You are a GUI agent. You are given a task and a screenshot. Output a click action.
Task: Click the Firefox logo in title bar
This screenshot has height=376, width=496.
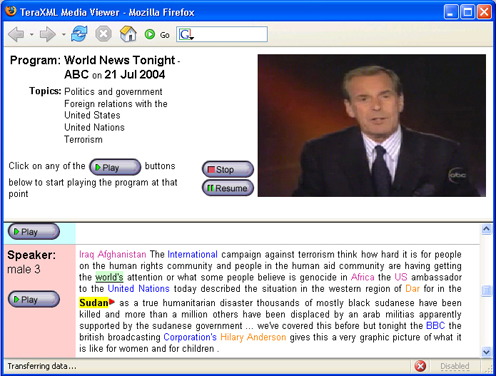(11, 11)
